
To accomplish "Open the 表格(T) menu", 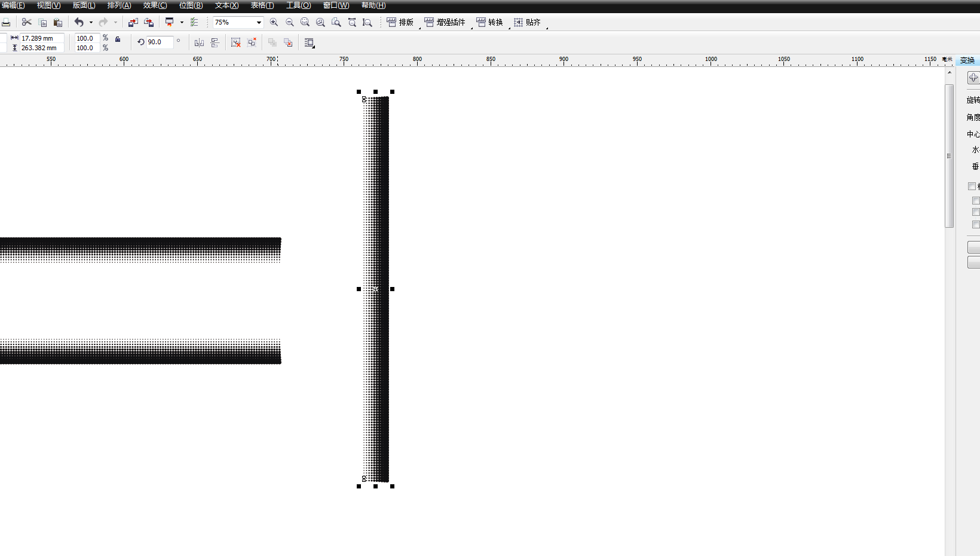I will point(262,5).
